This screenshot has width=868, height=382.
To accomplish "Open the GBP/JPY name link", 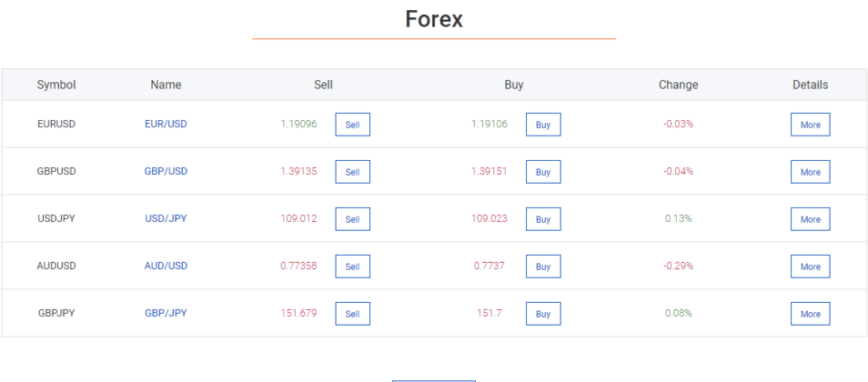I will click(167, 314).
